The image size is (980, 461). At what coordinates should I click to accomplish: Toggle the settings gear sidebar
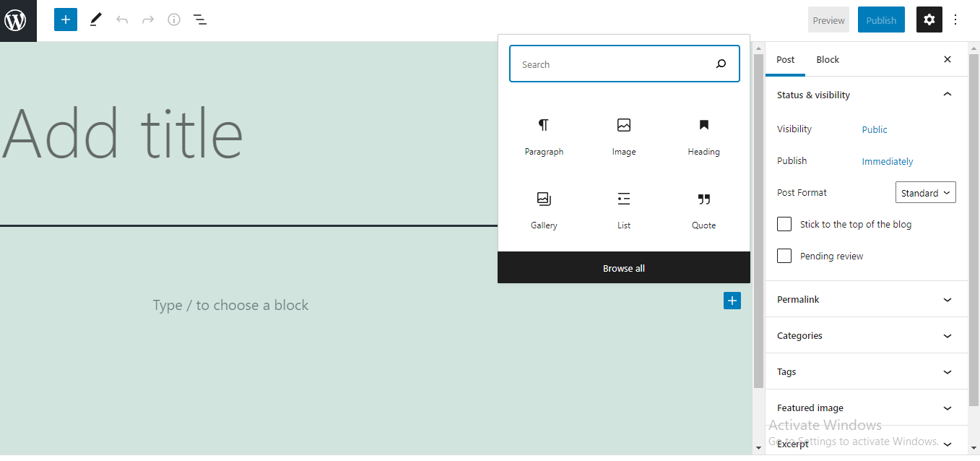[929, 20]
